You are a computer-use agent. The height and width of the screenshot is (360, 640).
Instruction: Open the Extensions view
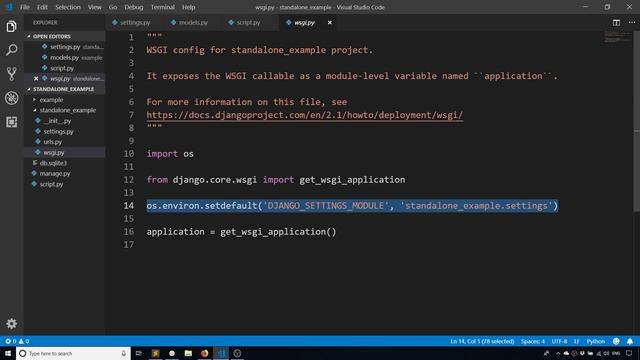pos(11,122)
